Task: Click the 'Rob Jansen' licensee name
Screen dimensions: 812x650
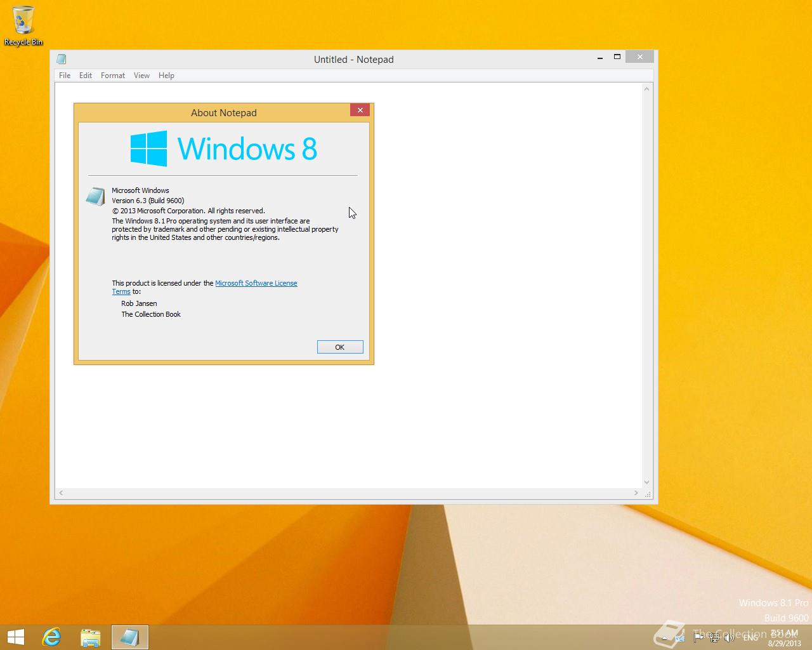Action: pos(139,303)
